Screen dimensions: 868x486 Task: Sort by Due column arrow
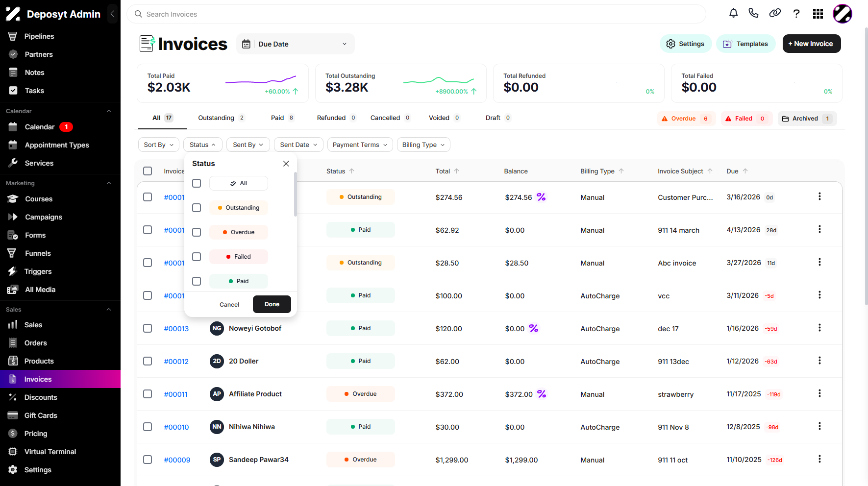(745, 171)
